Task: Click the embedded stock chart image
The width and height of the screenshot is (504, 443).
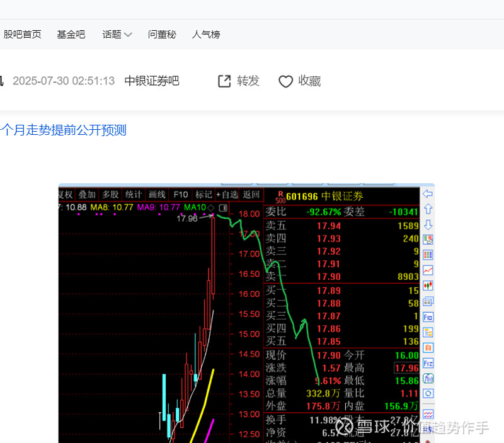Action: pos(246,313)
